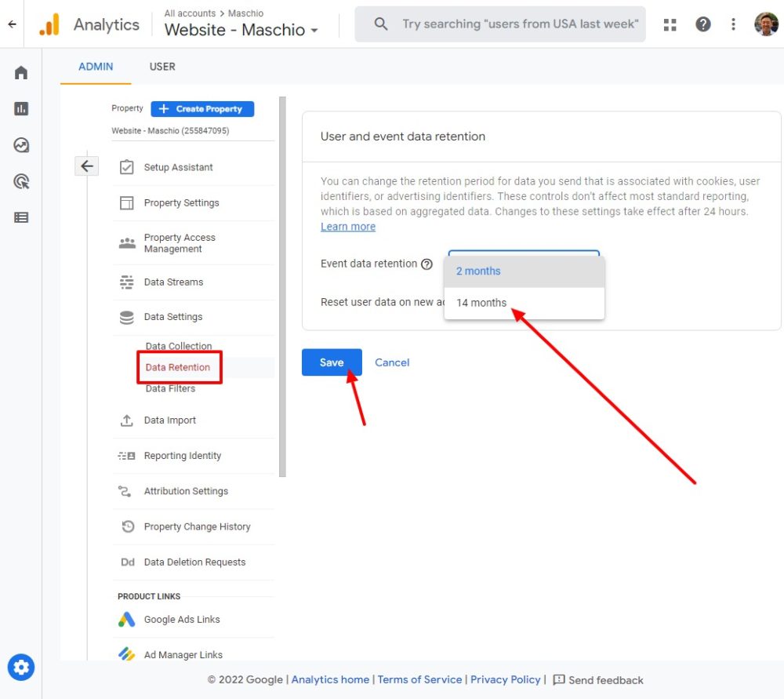Click the user profile avatar
The height and width of the screenshot is (699, 784).
pyautogui.click(x=766, y=24)
